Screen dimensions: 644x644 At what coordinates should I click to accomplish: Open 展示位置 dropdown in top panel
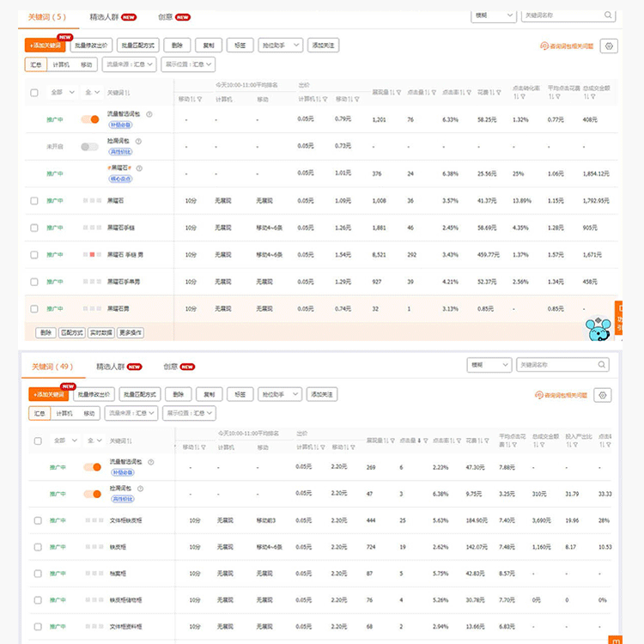(x=188, y=64)
